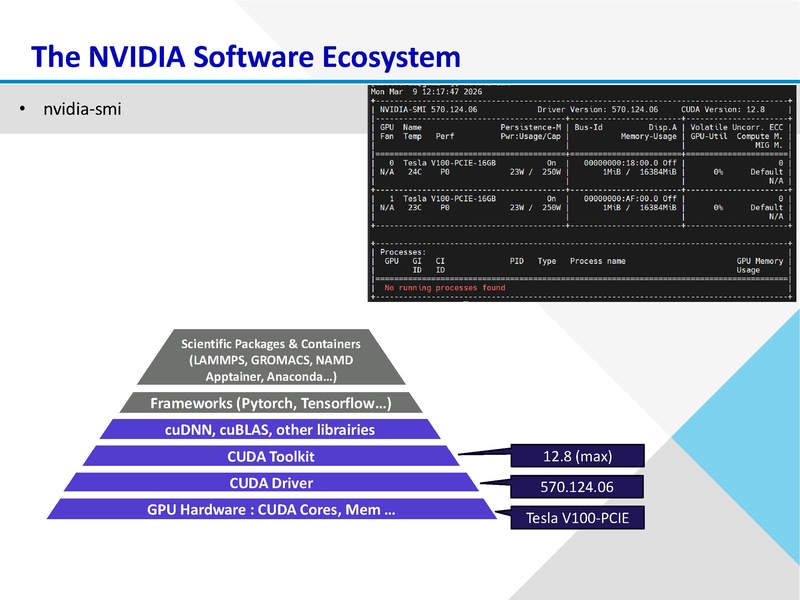The width and height of the screenshot is (800, 600).
Task: Click the Processes section header in terminal
Action: pos(394,250)
